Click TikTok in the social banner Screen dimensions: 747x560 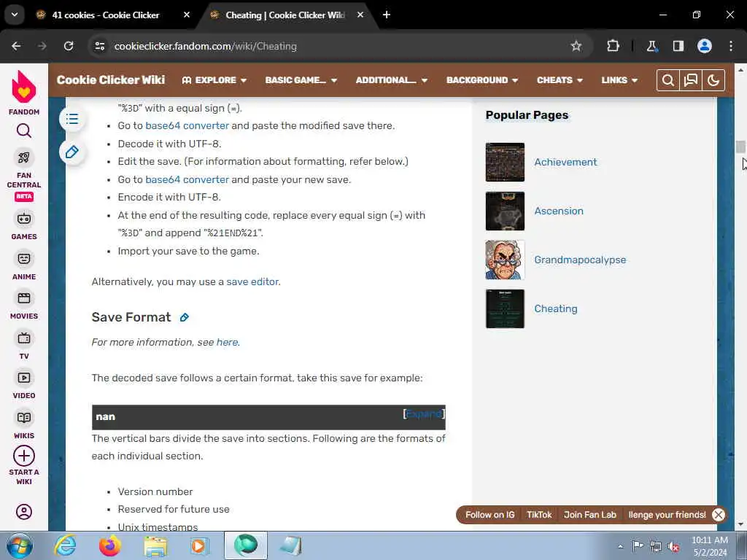[539, 515]
